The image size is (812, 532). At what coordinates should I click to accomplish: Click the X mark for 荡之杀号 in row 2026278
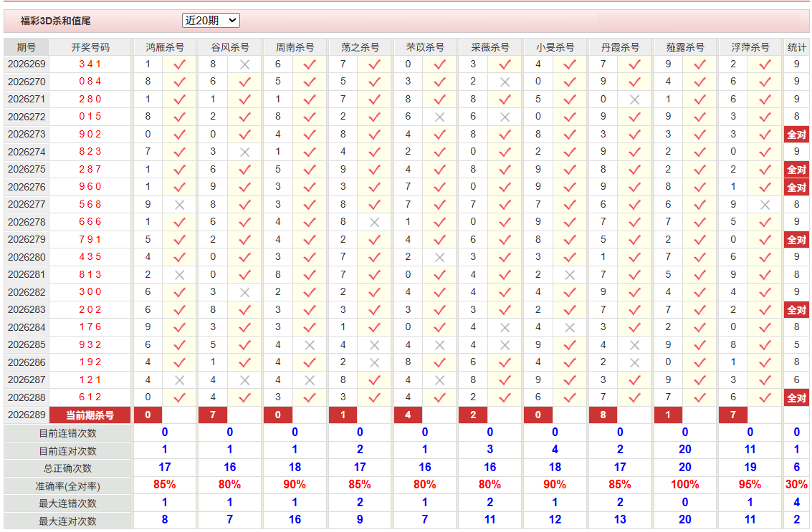pyautogui.click(x=374, y=222)
